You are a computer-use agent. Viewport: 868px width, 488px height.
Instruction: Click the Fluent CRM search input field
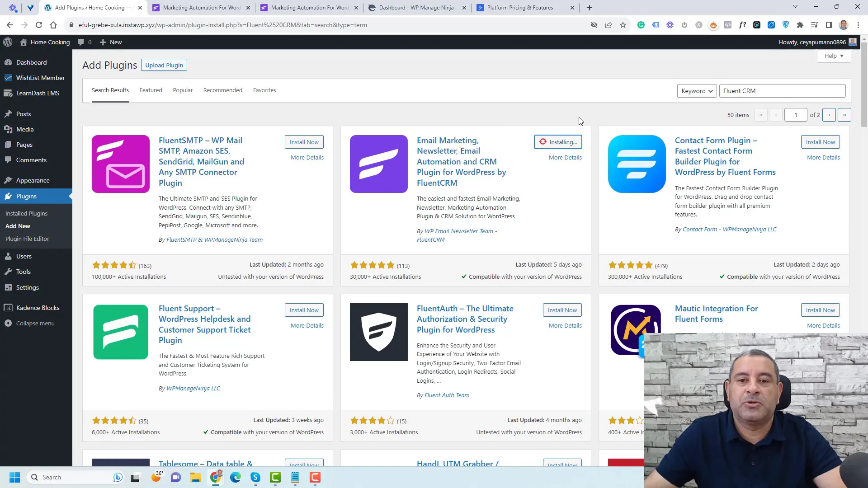coord(782,90)
